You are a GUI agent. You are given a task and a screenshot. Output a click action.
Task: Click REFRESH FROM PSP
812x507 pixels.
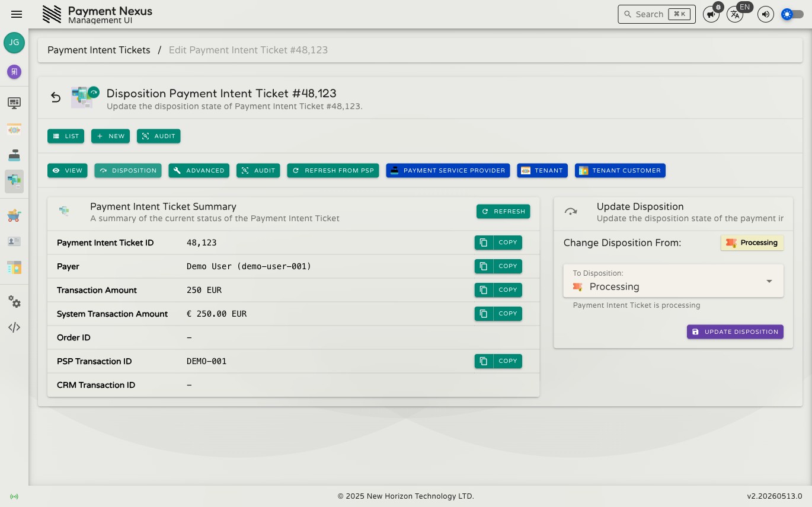pos(333,171)
